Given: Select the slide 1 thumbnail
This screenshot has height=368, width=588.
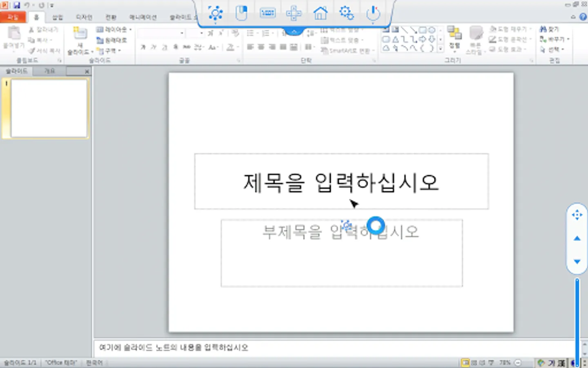Looking at the screenshot, I should coord(49,108).
